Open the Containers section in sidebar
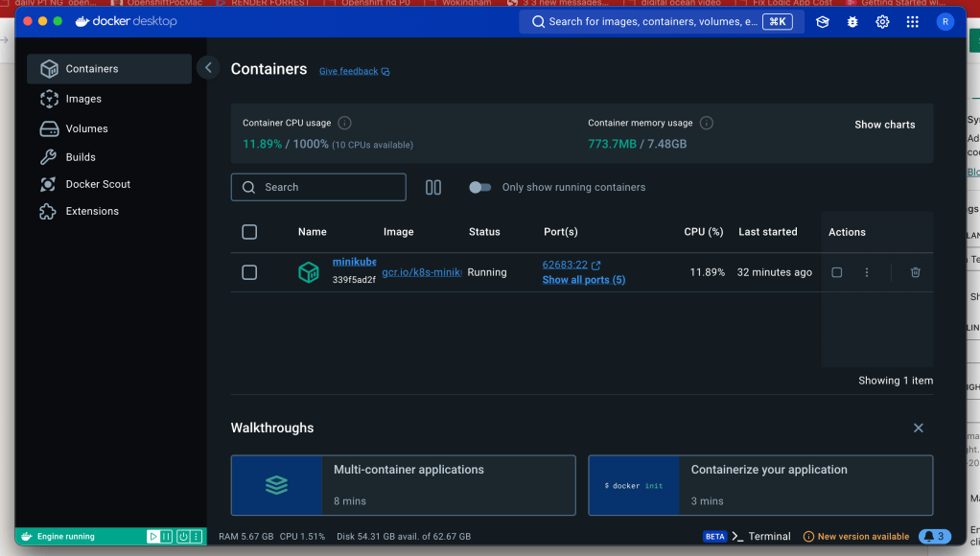The width and height of the screenshot is (980, 556). [109, 69]
